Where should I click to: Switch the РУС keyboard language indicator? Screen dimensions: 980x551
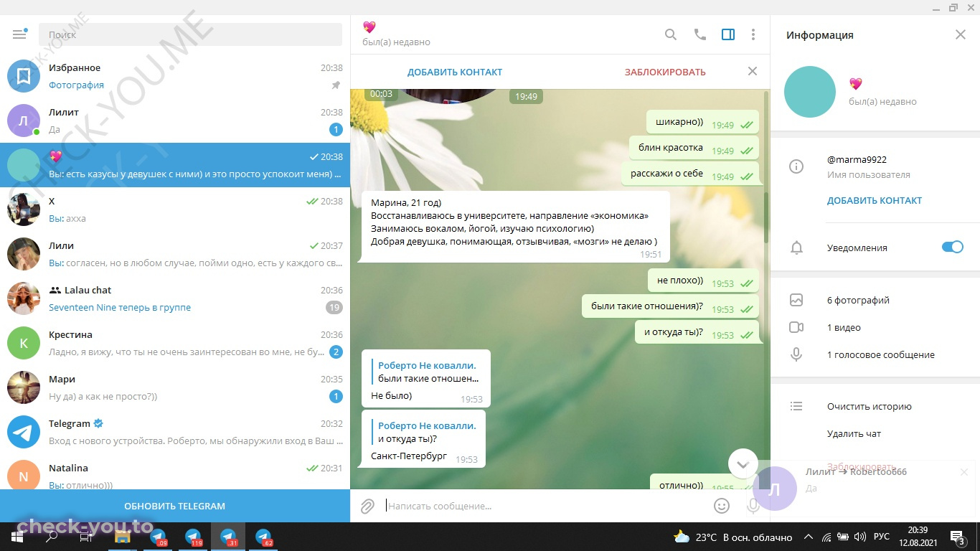[x=881, y=537]
